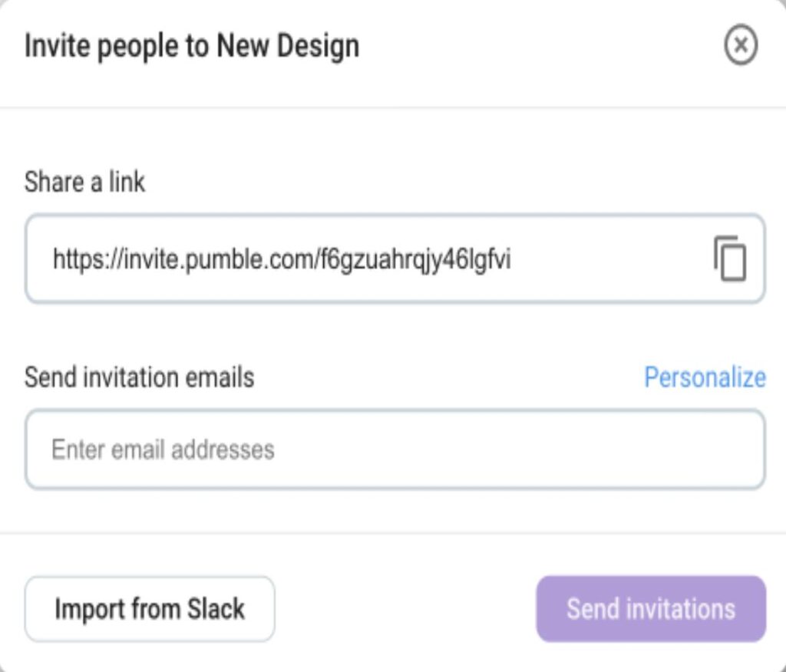Close the Invite people dialog
The height and width of the screenshot is (672, 786).
click(x=741, y=44)
